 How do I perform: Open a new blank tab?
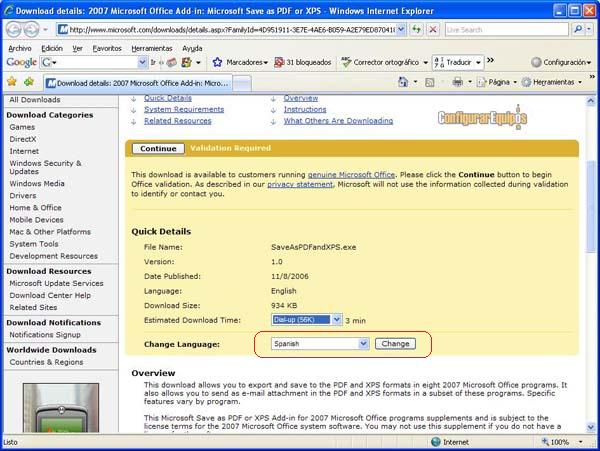pyautogui.click(x=242, y=83)
